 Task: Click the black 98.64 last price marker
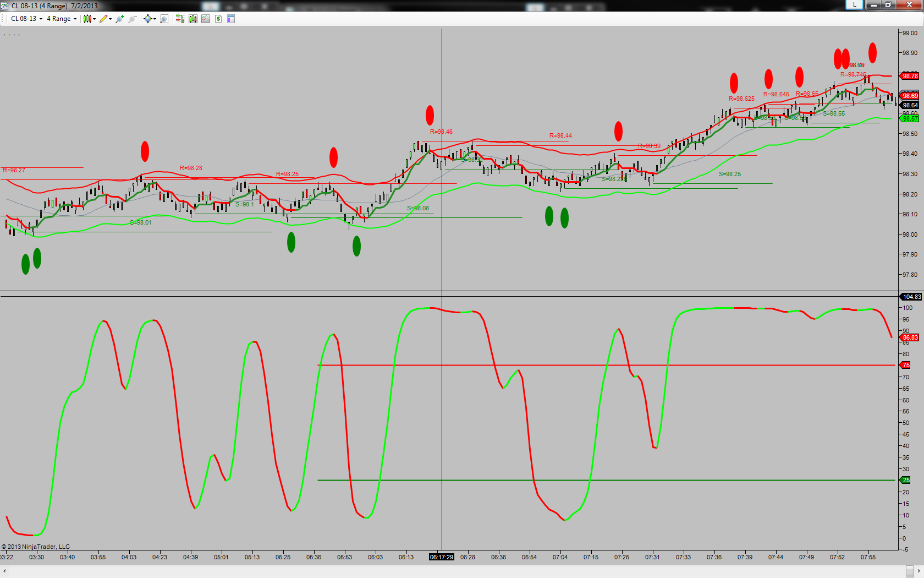[910, 105]
